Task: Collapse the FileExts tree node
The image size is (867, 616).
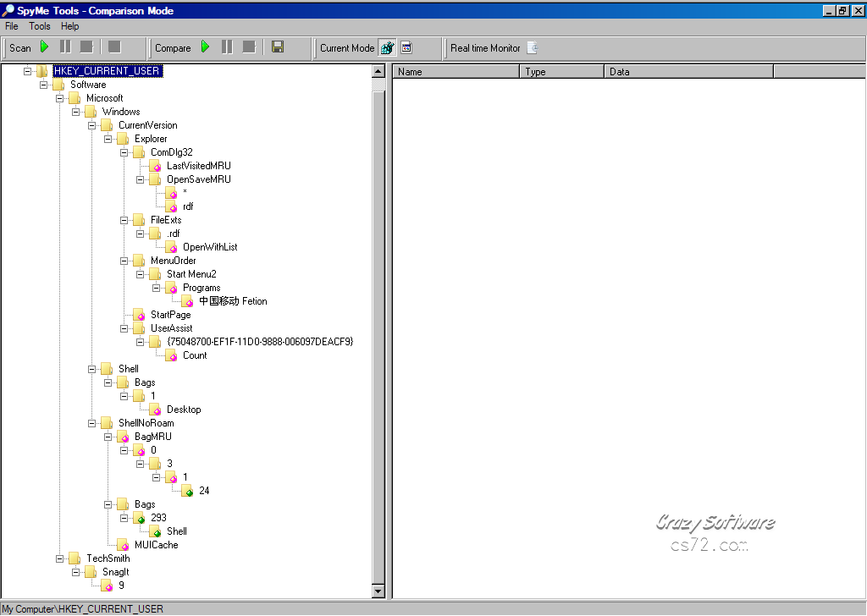Action: [x=124, y=220]
